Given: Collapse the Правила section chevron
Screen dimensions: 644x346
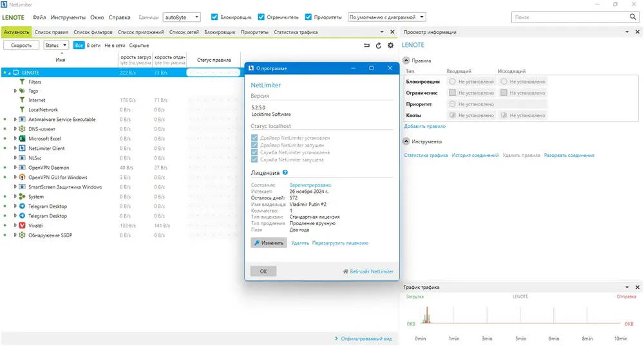Looking at the screenshot, I should coord(406,60).
